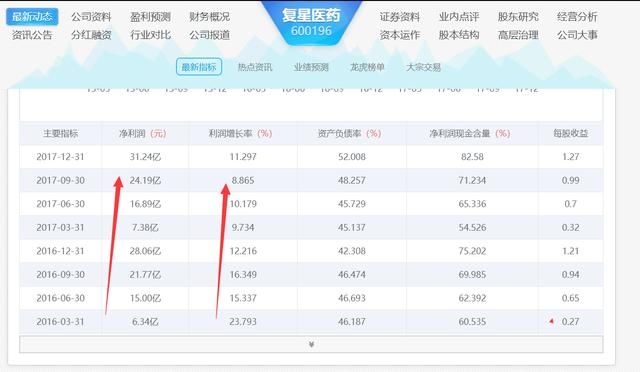Open 高层治理 link

518,35
